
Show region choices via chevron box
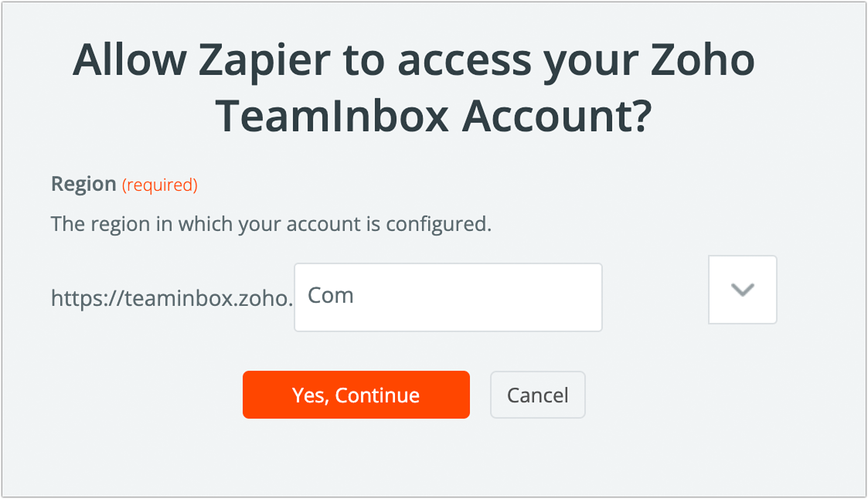tap(743, 289)
